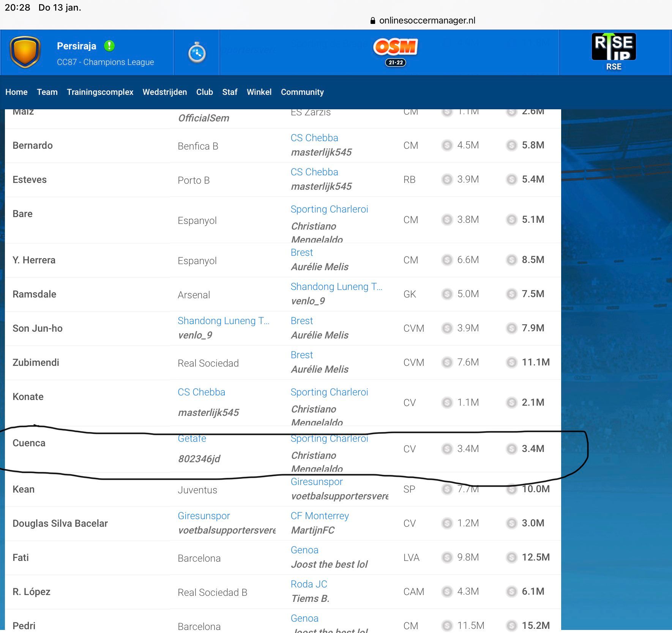Viewport: 672px width, 633px height.
Task: Click the OSM 21-22 logo
Action: point(396,52)
